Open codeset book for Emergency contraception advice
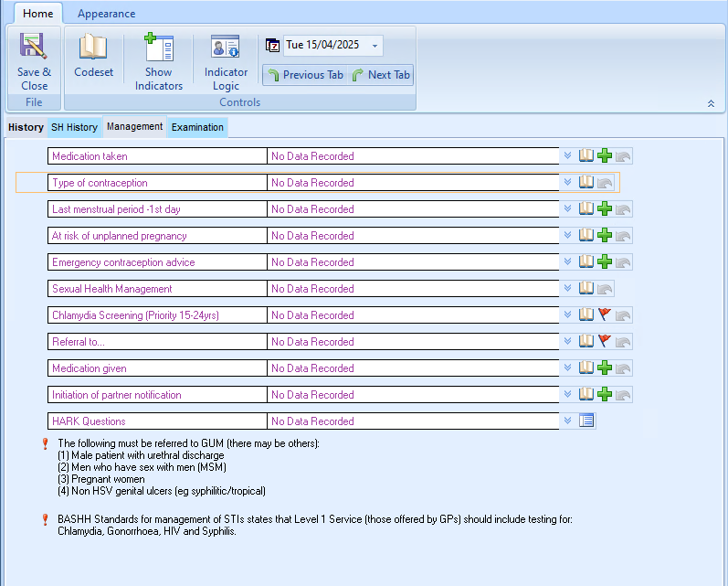The image size is (728, 586). (x=586, y=261)
